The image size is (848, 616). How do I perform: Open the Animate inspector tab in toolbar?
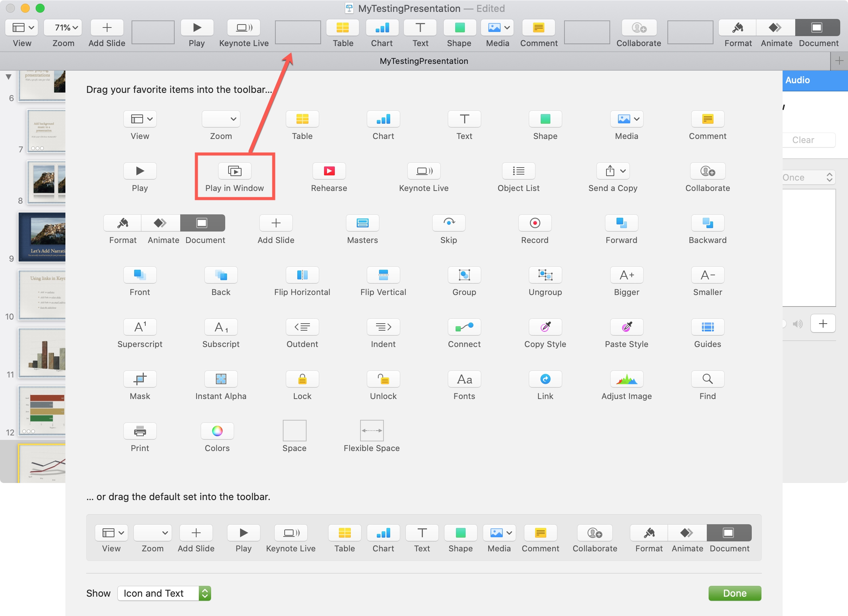(776, 27)
